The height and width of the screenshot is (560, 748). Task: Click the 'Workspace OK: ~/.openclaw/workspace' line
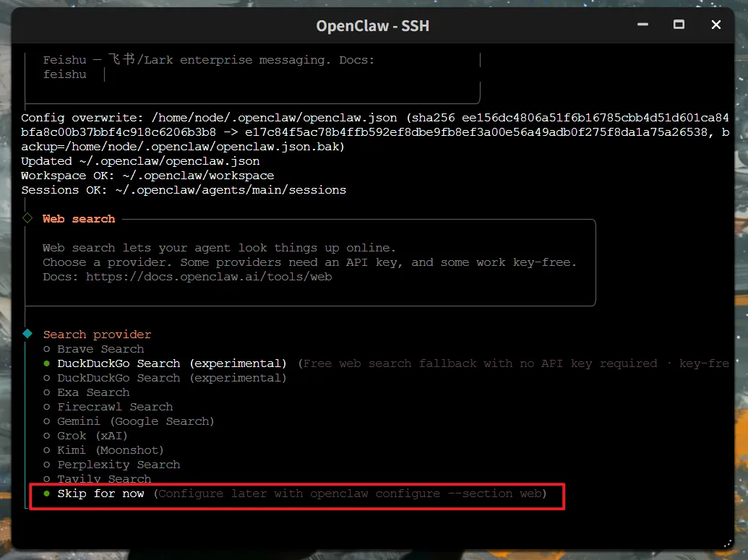(147, 176)
